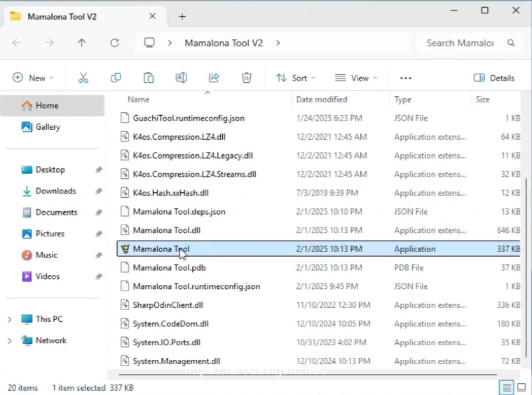
Task: Click the K4os.Hash.xxHash.dll file icon
Action: 125,192
